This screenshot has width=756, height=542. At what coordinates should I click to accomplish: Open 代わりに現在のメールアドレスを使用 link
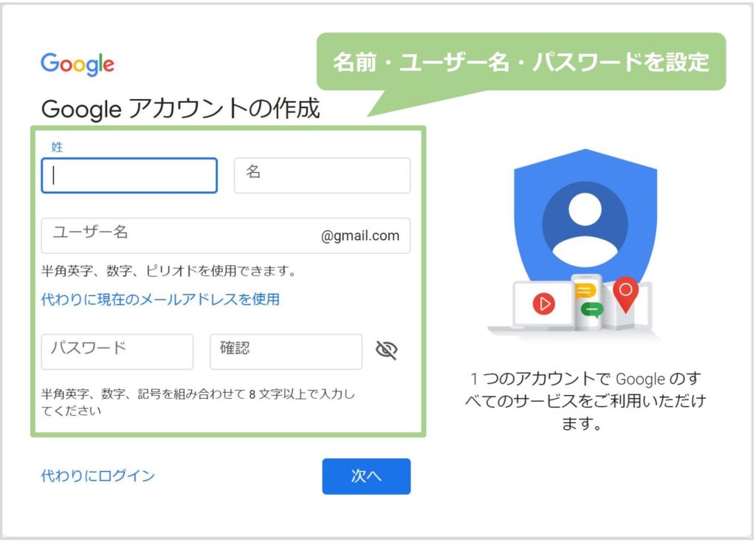[160, 300]
